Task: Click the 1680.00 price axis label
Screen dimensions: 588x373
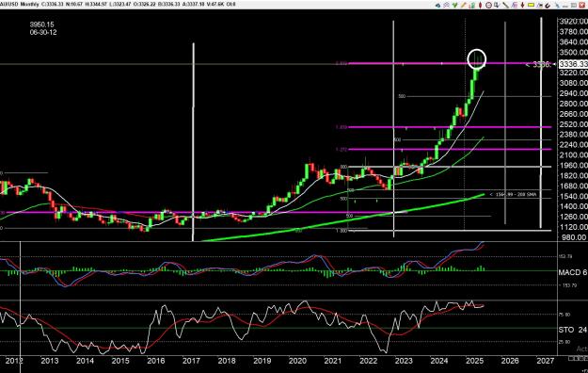Action: (x=573, y=186)
